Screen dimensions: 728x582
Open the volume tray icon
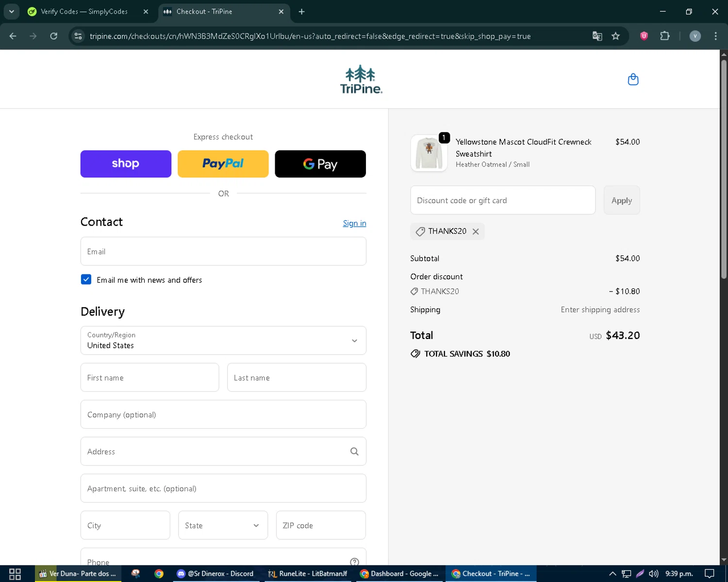[654, 574]
